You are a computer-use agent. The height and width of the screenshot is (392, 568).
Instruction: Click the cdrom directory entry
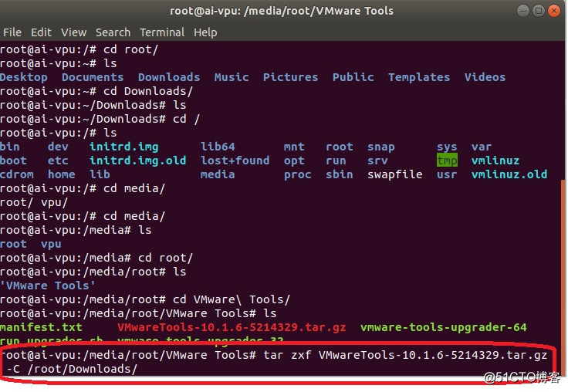click(17, 174)
